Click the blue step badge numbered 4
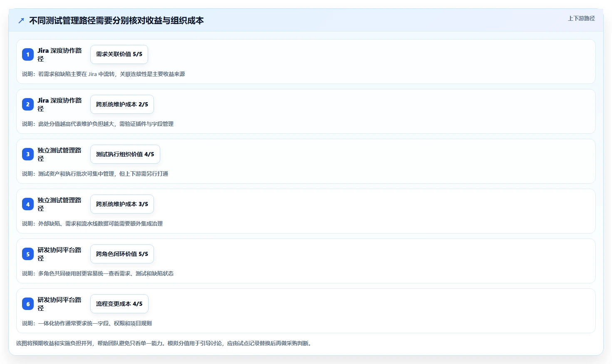 tap(28, 204)
